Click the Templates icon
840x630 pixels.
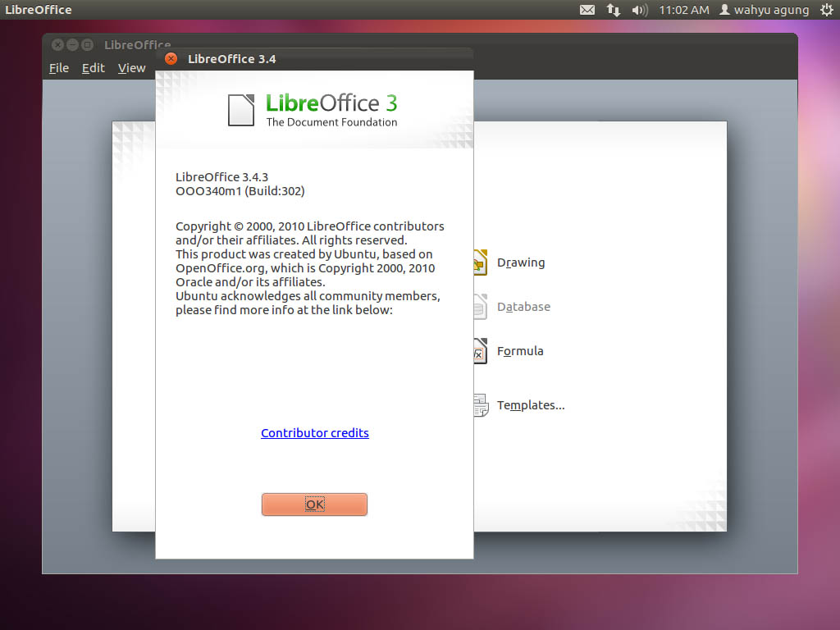point(481,405)
